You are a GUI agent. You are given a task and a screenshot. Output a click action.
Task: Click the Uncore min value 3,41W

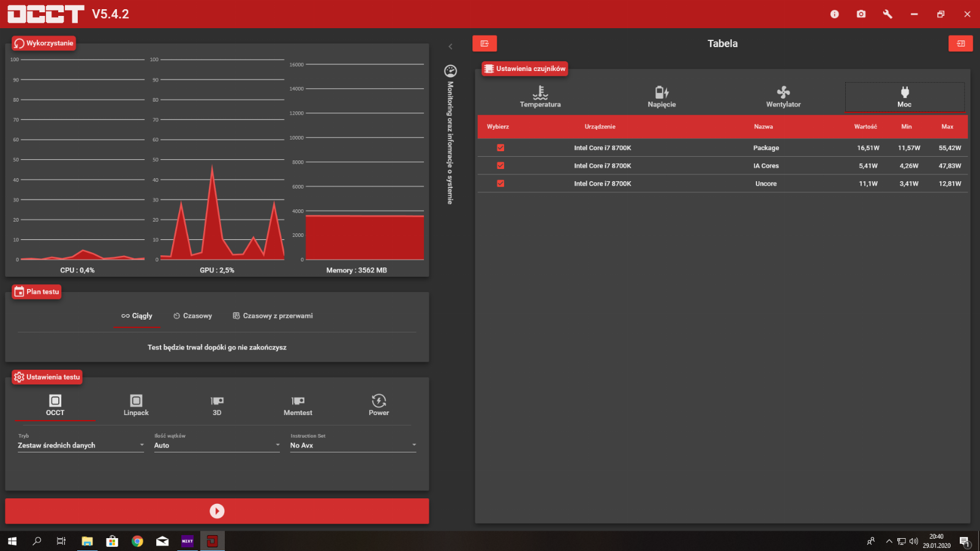click(x=909, y=183)
